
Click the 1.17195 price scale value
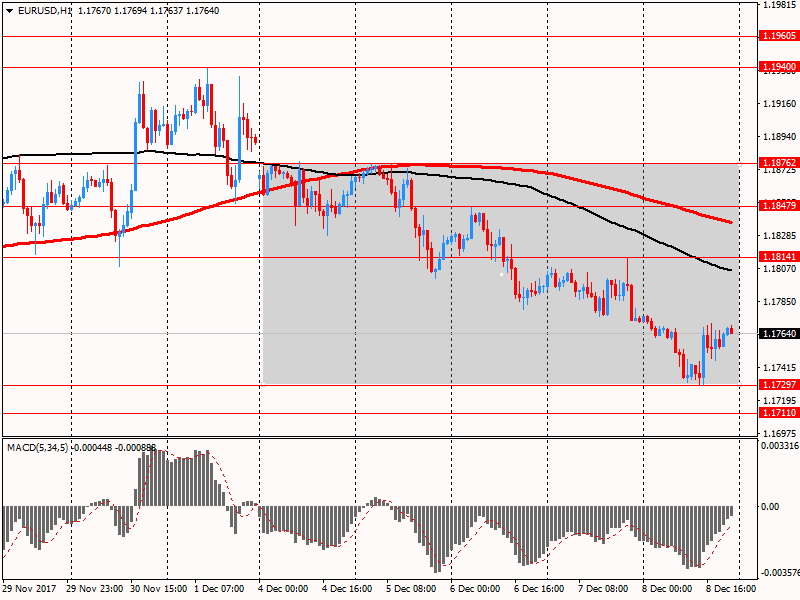[x=779, y=401]
